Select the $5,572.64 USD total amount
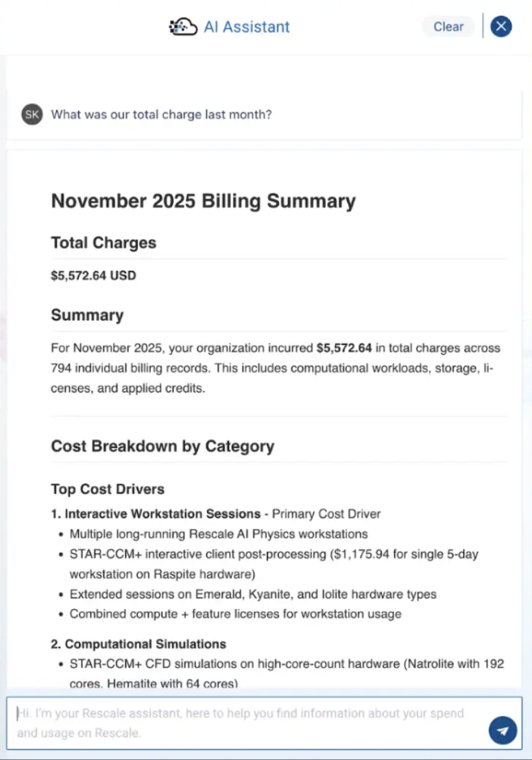 93,276
